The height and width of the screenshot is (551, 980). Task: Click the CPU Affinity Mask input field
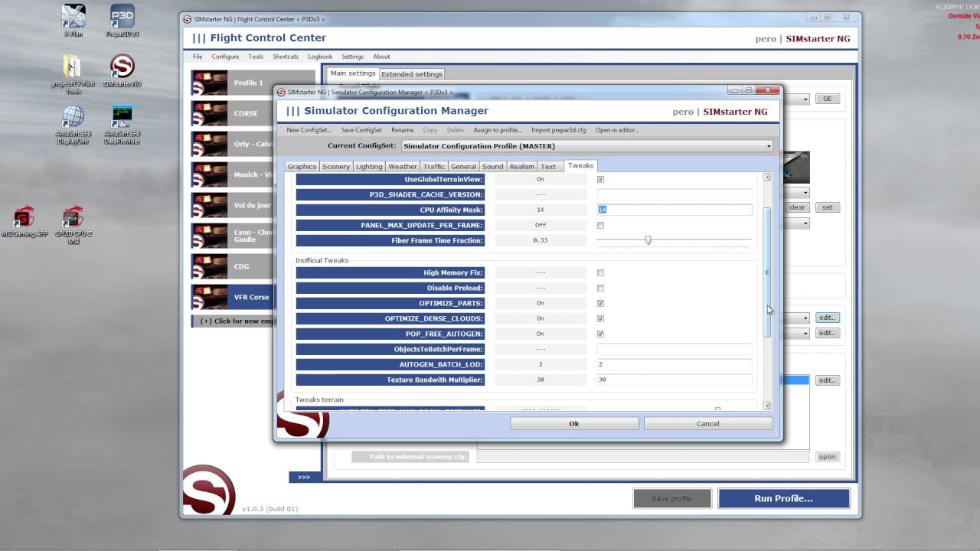675,210
